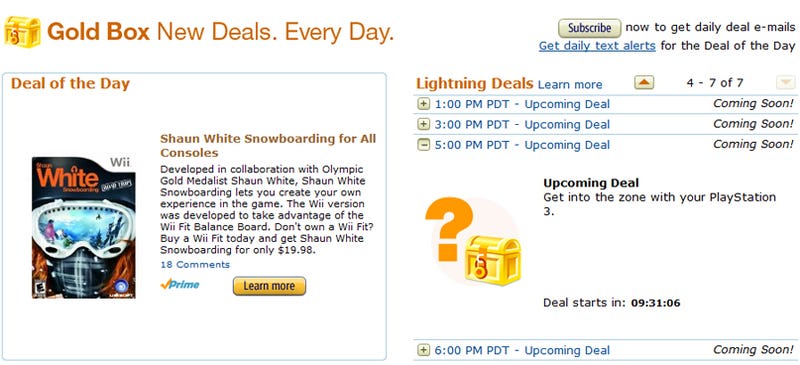Image resolution: width=800 pixels, height=365 pixels.
Task: Select the 3:00 PM PDT - Upcoming Deal link
Action: click(522, 124)
